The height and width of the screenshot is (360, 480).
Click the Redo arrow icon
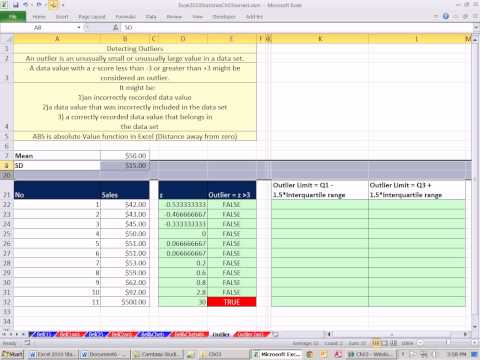tap(39, 5)
